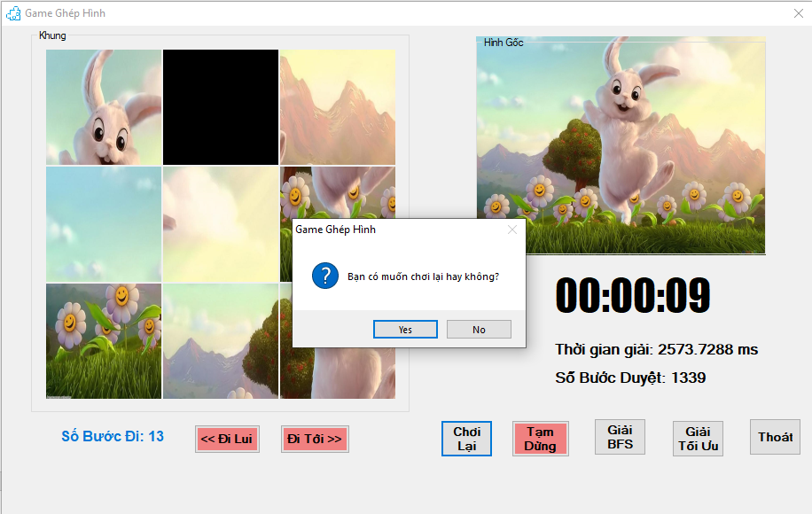Click the Chơi Lại button

click(466, 439)
